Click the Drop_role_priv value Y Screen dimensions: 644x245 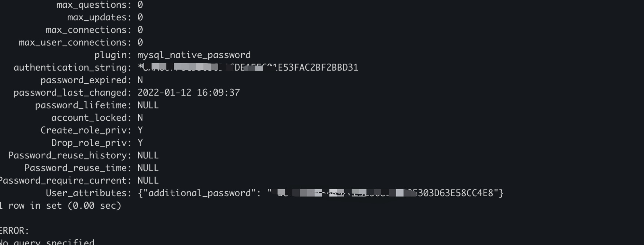(x=140, y=143)
